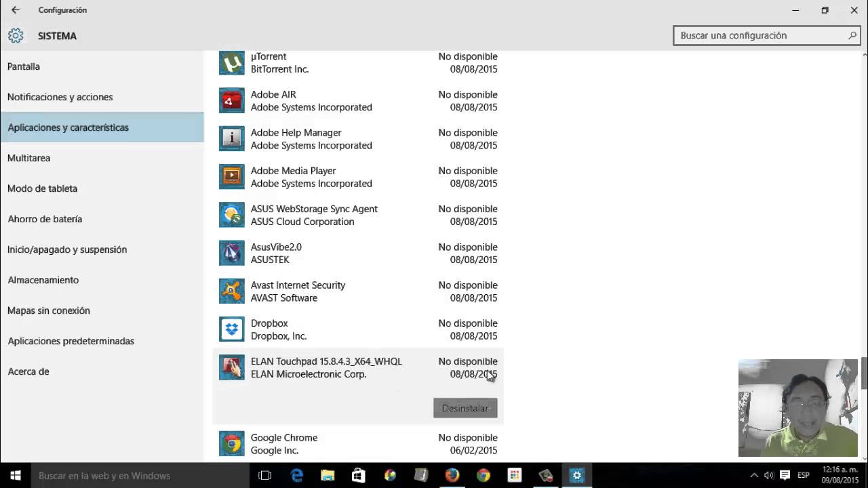Viewport: 868px width, 488px height.
Task: Select the Adobe Media Player entry
Action: [x=358, y=176]
